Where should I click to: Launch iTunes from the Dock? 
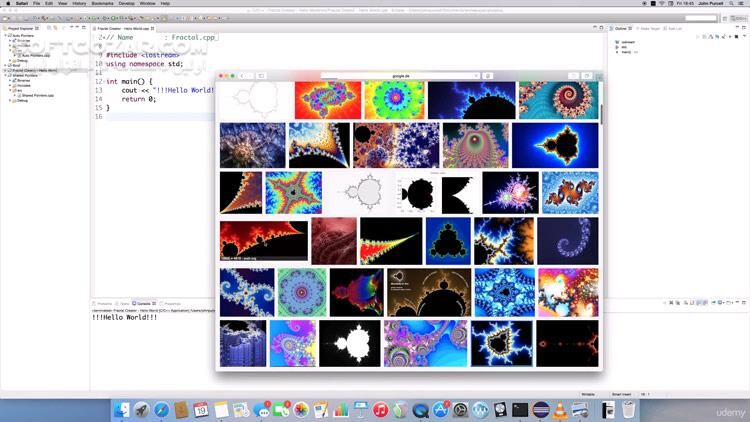(x=381, y=409)
